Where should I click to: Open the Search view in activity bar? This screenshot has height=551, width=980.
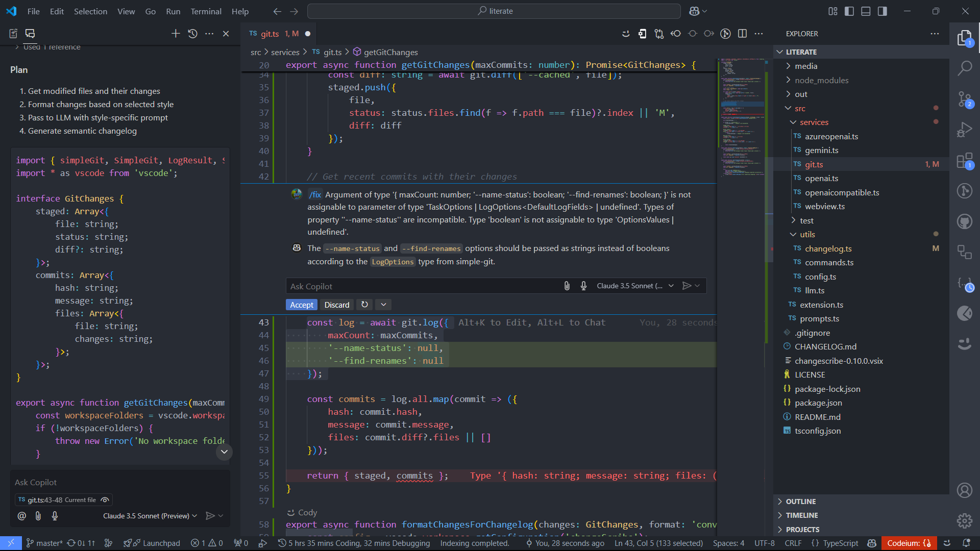click(x=964, y=68)
